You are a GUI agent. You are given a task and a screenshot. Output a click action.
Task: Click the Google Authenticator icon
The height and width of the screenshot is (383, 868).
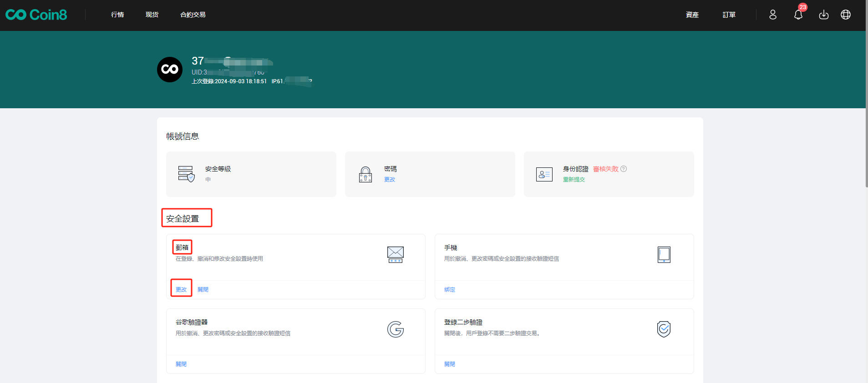click(x=395, y=329)
